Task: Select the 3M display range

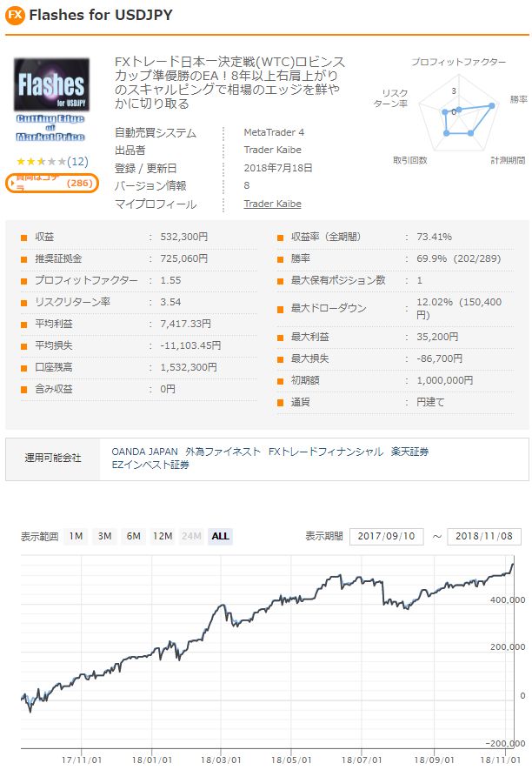Action: point(104,536)
